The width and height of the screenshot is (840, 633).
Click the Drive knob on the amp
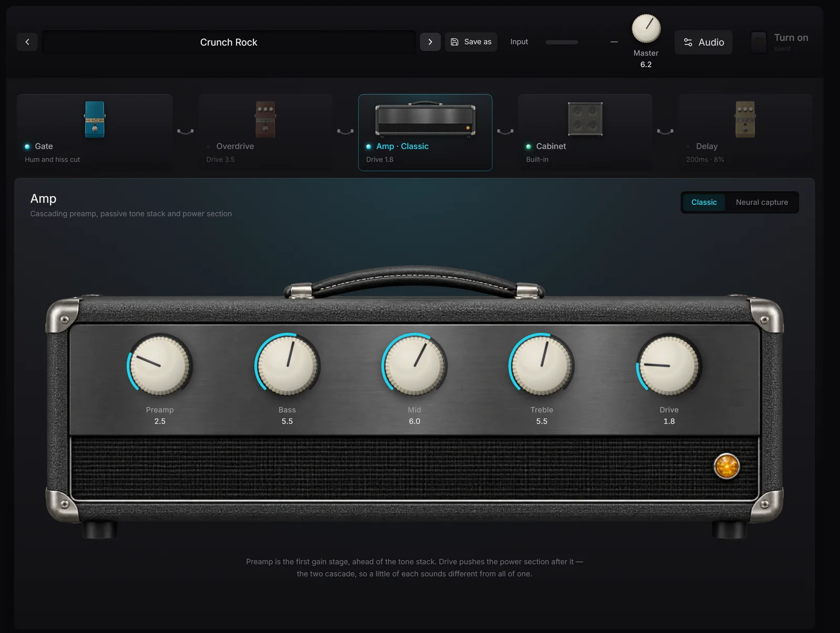pos(669,365)
